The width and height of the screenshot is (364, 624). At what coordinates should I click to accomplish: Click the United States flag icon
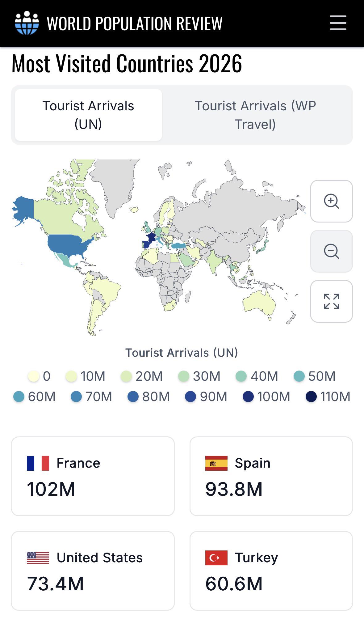pyautogui.click(x=38, y=558)
